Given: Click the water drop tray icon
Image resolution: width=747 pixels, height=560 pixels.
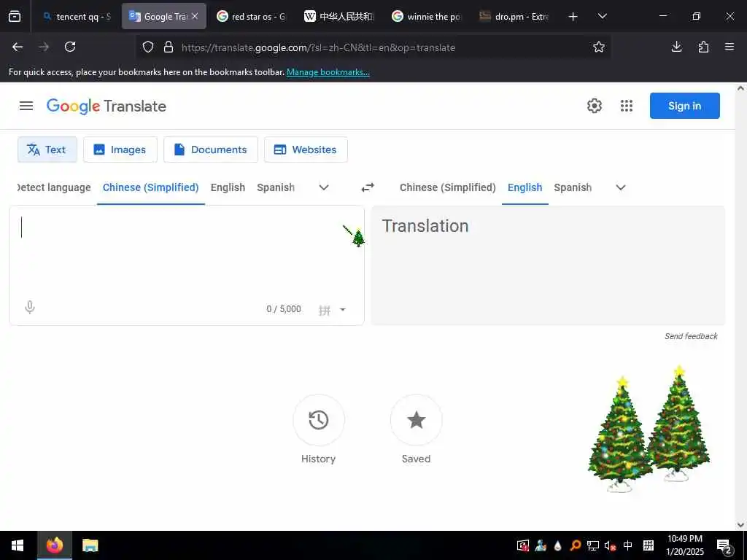Looking at the screenshot, I should (558, 545).
